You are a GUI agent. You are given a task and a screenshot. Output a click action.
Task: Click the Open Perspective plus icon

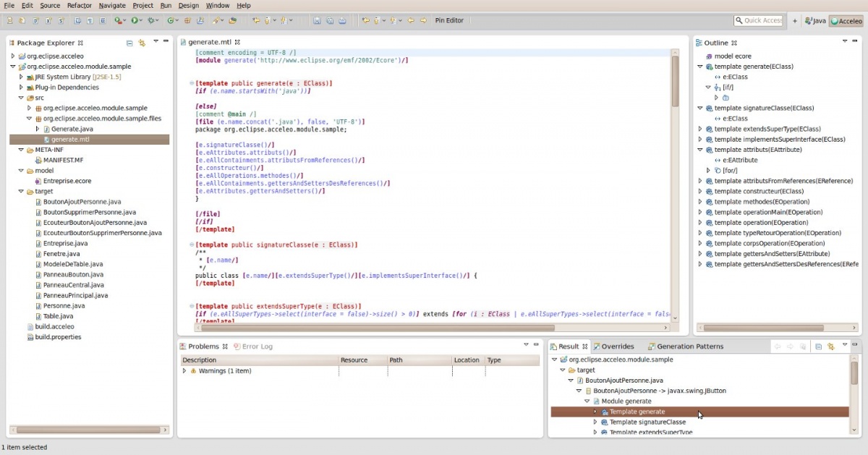[795, 21]
